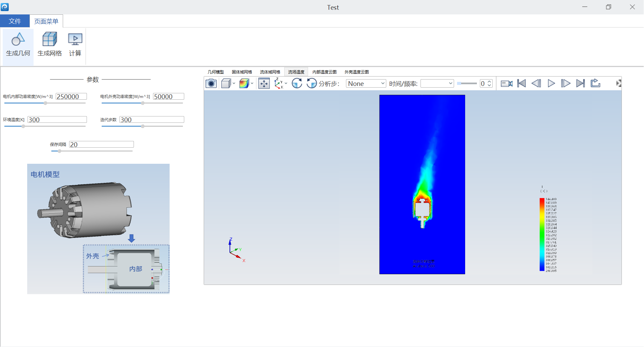Open contour display dropdown arrow
644x347 pixels.
252,84
